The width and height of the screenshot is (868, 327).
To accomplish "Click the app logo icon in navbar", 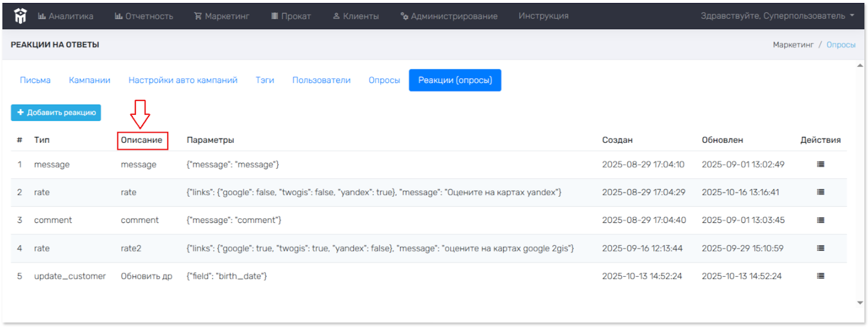I will 20,16.
